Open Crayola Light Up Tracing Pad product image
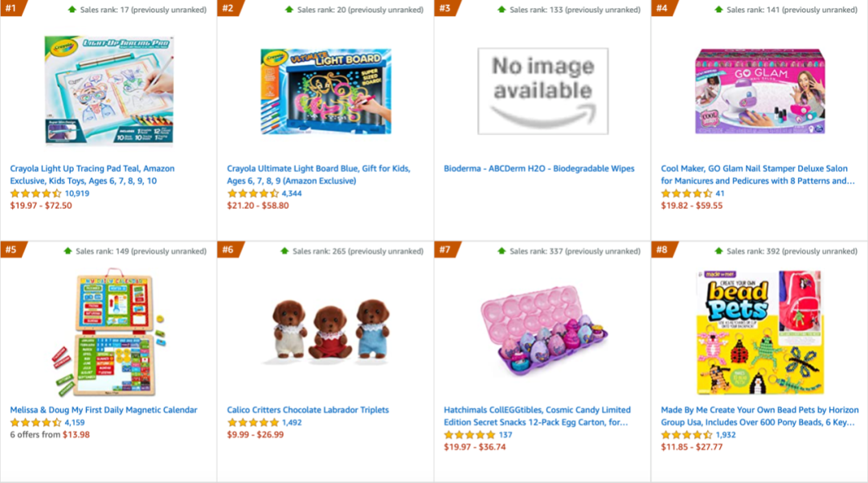This screenshot has height=483, width=868. pos(108,90)
